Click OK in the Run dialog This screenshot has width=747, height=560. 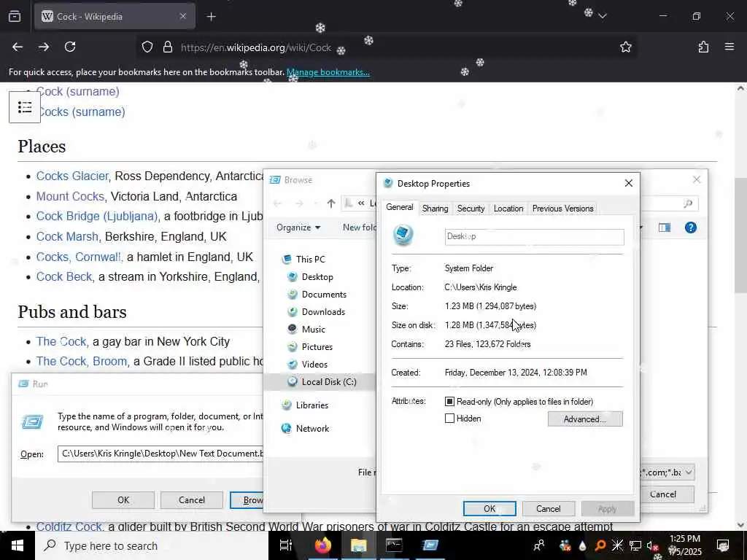tap(123, 500)
